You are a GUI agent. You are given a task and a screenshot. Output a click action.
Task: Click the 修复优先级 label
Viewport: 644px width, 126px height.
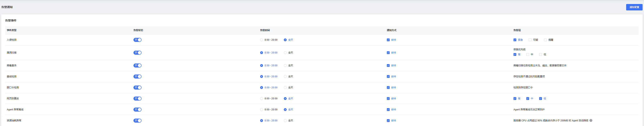coord(520,49)
